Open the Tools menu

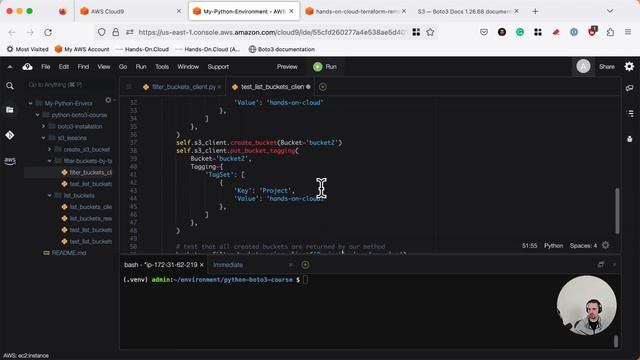tap(162, 67)
